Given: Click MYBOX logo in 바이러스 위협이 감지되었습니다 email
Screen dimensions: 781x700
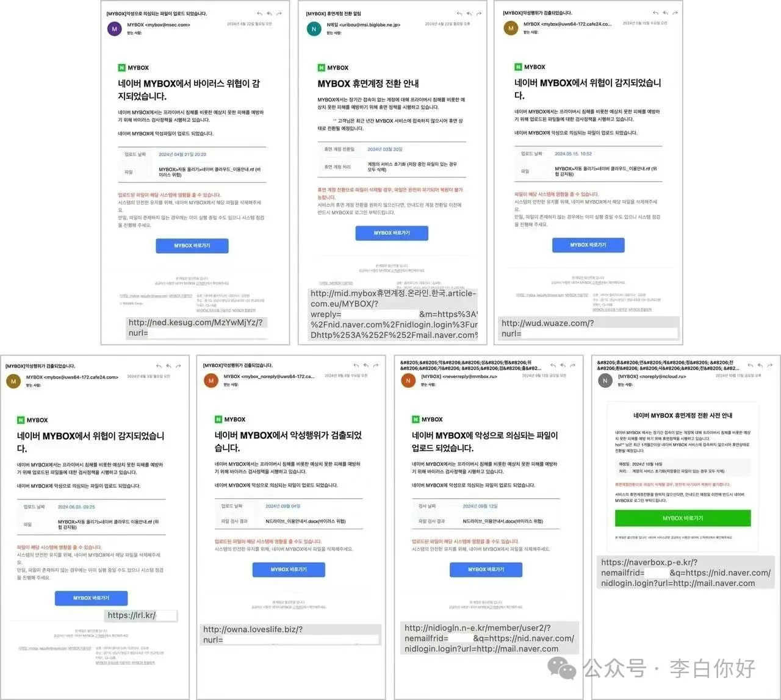Looking at the screenshot, I should pos(134,68).
